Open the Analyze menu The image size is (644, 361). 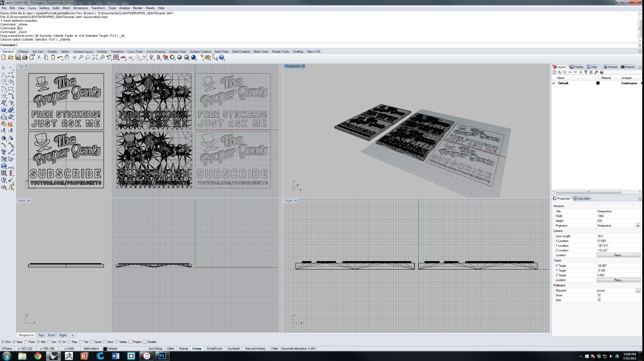124,8
